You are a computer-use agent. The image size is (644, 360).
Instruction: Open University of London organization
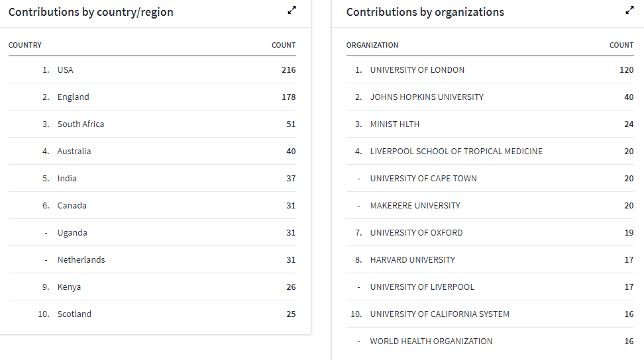tap(417, 70)
